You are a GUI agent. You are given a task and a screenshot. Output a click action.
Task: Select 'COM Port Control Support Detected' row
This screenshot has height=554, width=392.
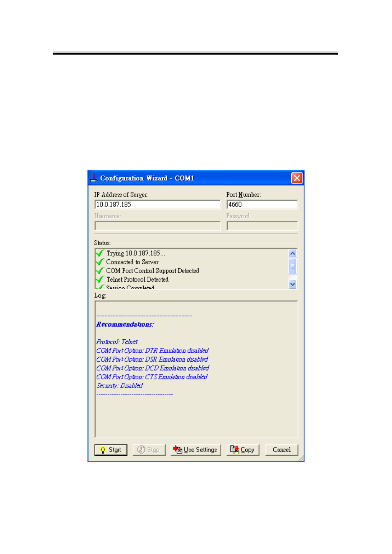(153, 271)
